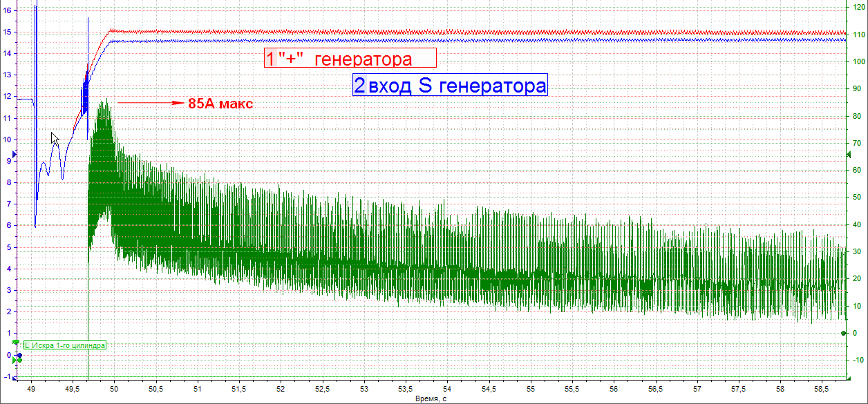Click the 54 tick on the time axis
This screenshot has width=868, height=404.
[448, 389]
